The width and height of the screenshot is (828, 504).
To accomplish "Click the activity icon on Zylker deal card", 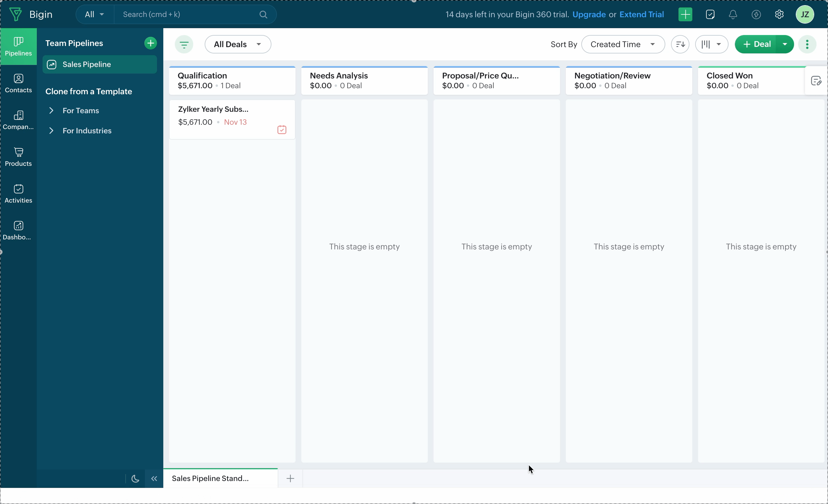I will [281, 130].
